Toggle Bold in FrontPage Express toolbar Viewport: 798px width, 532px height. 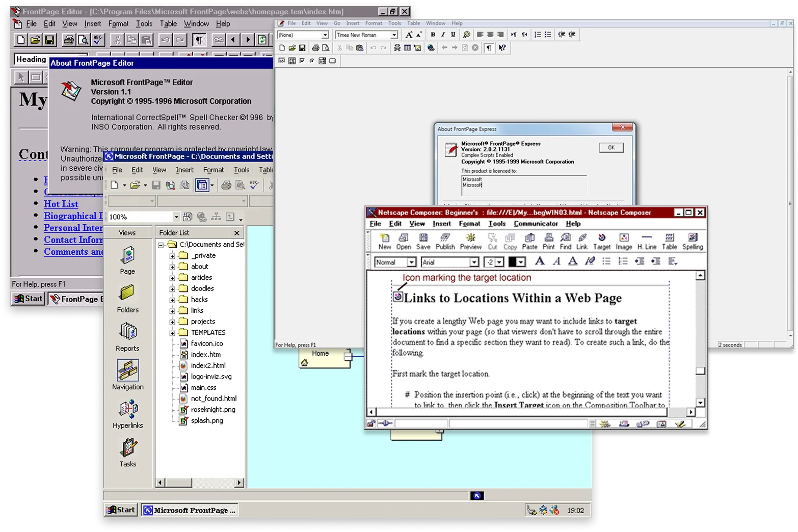point(433,35)
